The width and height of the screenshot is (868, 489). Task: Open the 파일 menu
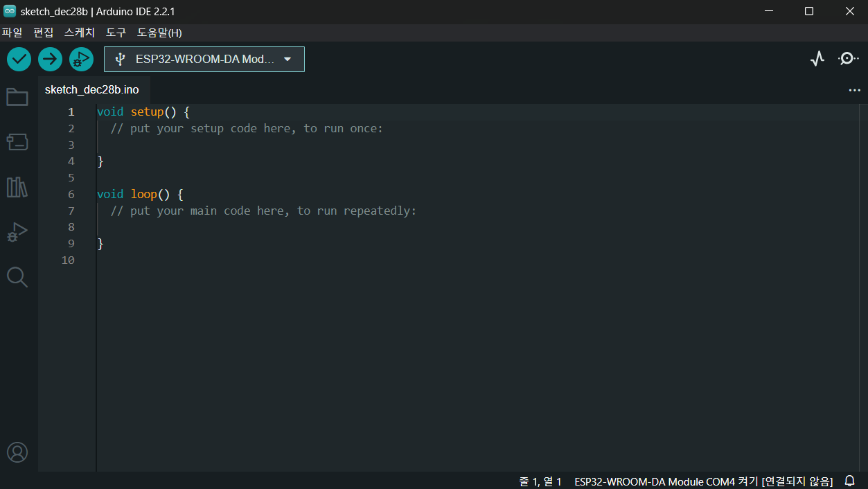pos(12,33)
